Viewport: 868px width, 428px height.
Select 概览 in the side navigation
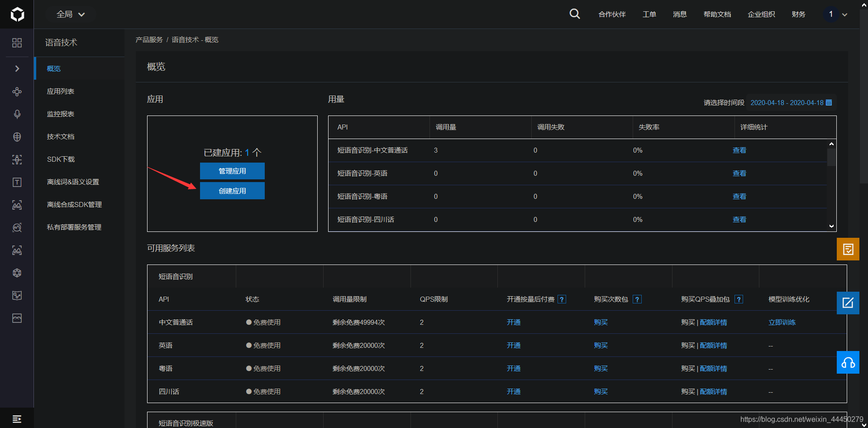(79, 68)
